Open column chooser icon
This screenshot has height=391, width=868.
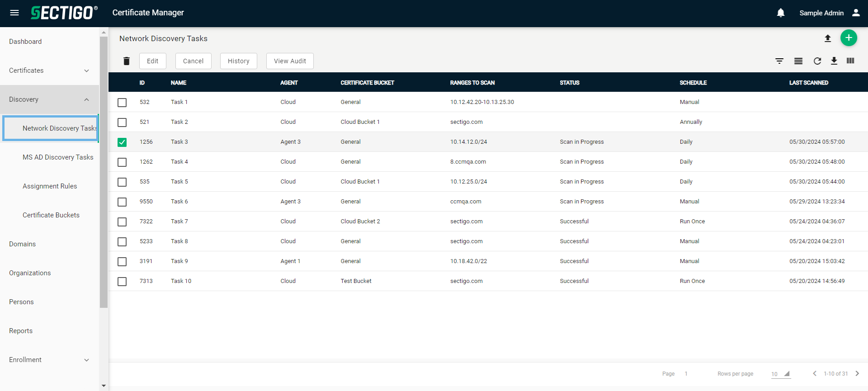(850, 61)
